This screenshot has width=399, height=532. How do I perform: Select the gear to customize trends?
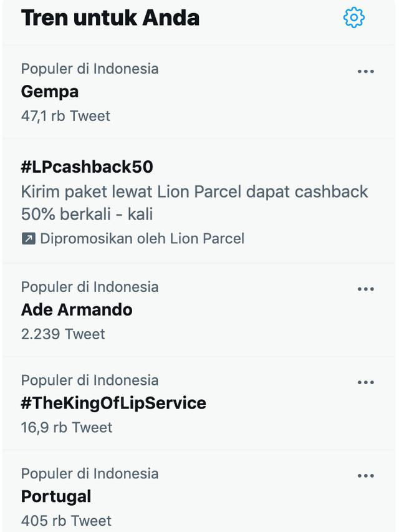[x=354, y=19]
